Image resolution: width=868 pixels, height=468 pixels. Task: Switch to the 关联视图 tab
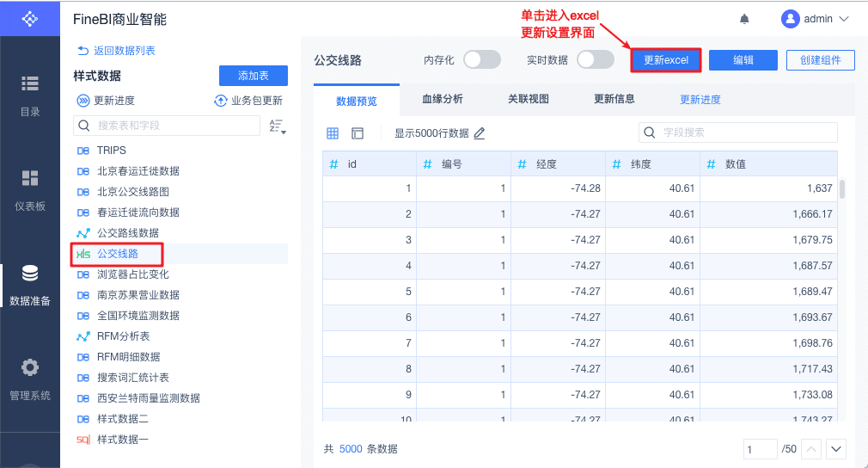(529, 99)
